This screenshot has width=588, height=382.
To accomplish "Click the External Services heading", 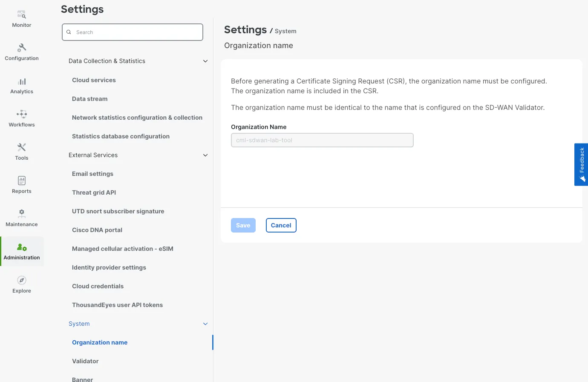I will [x=93, y=155].
